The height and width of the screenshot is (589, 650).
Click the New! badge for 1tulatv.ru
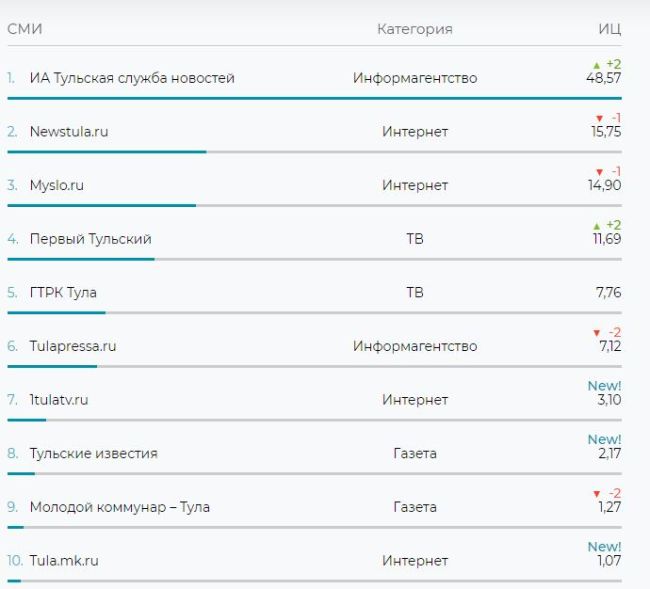[604, 386]
